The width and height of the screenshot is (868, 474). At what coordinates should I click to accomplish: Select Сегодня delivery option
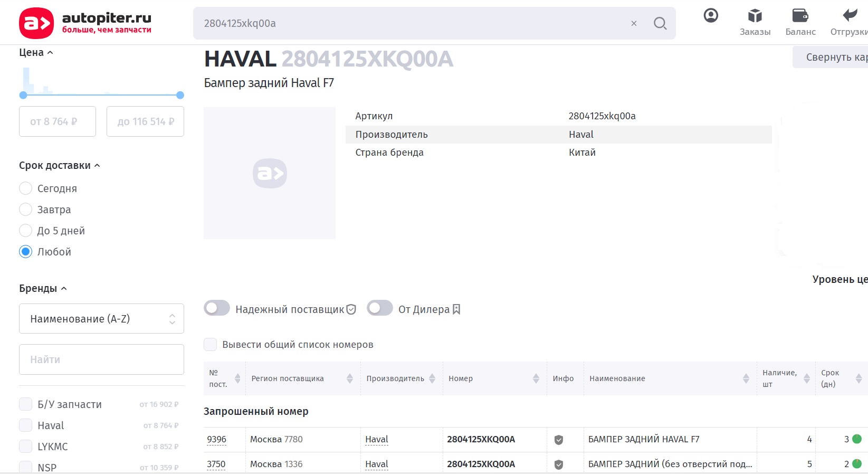25,188
